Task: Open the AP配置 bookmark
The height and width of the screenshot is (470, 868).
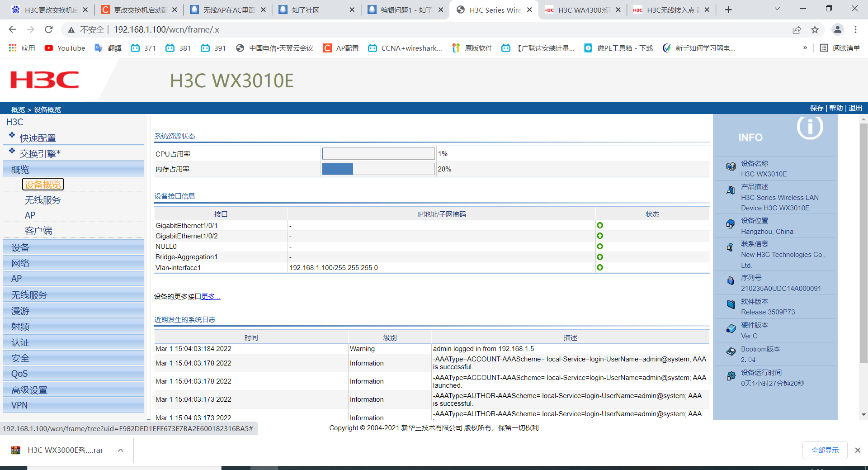Action: click(341, 48)
